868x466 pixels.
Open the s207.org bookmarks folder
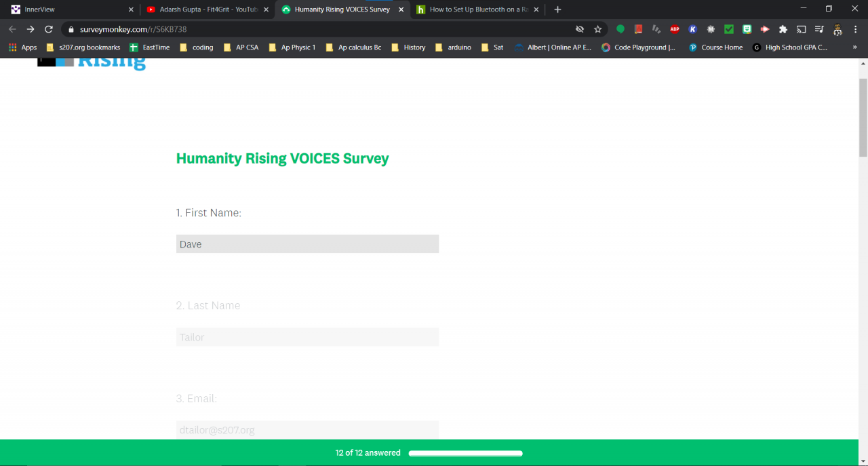(83, 47)
